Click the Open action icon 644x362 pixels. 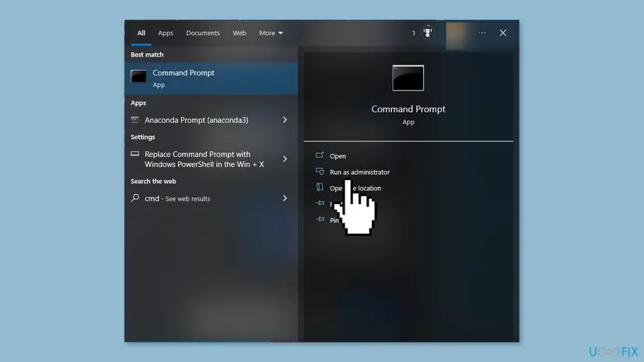coord(320,155)
